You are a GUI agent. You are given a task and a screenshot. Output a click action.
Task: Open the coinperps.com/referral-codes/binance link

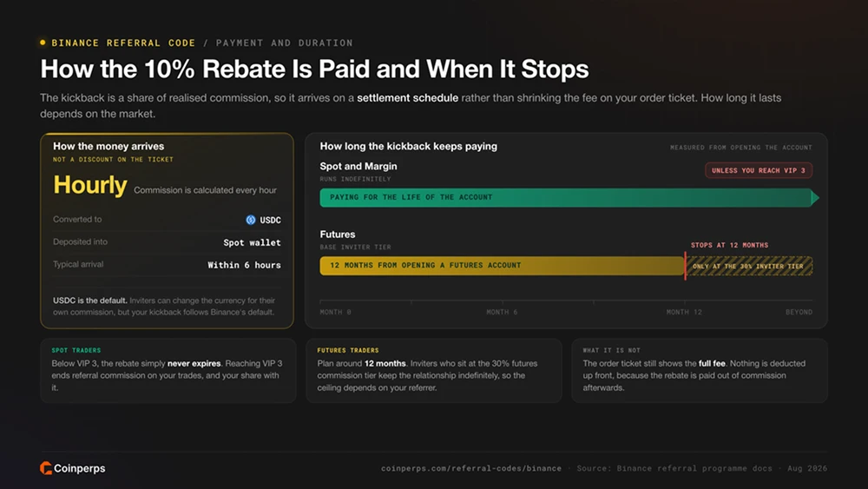471,468
